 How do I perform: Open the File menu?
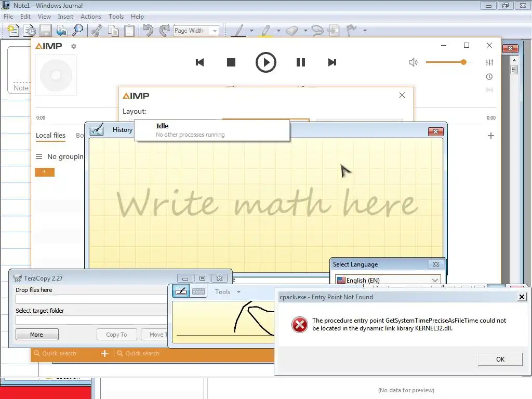coord(8,16)
